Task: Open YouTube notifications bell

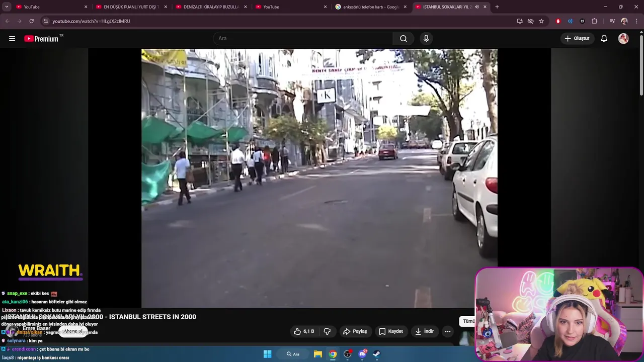Action: coord(604,39)
